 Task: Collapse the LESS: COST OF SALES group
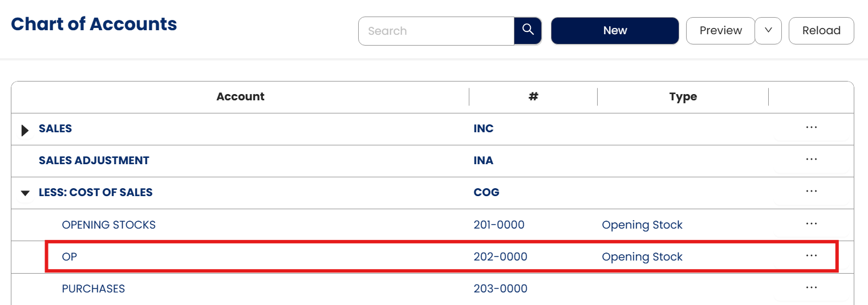(x=25, y=193)
